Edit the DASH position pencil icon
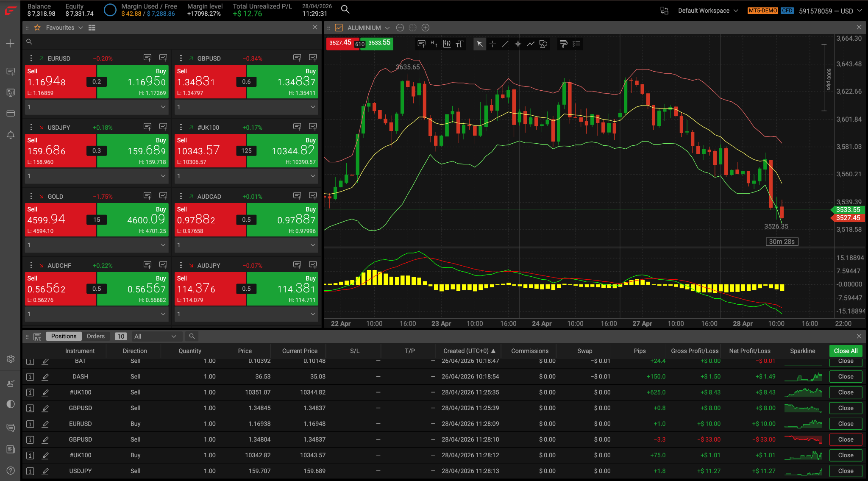The image size is (868, 481). coord(45,376)
